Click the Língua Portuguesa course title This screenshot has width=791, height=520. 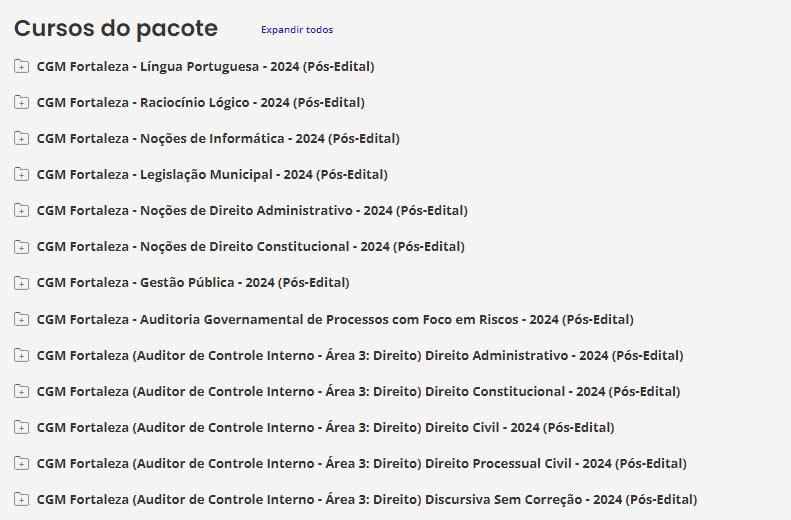tap(205, 67)
